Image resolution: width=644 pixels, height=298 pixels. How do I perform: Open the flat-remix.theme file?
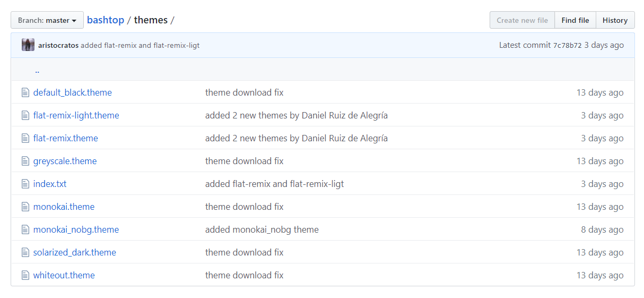click(x=66, y=138)
